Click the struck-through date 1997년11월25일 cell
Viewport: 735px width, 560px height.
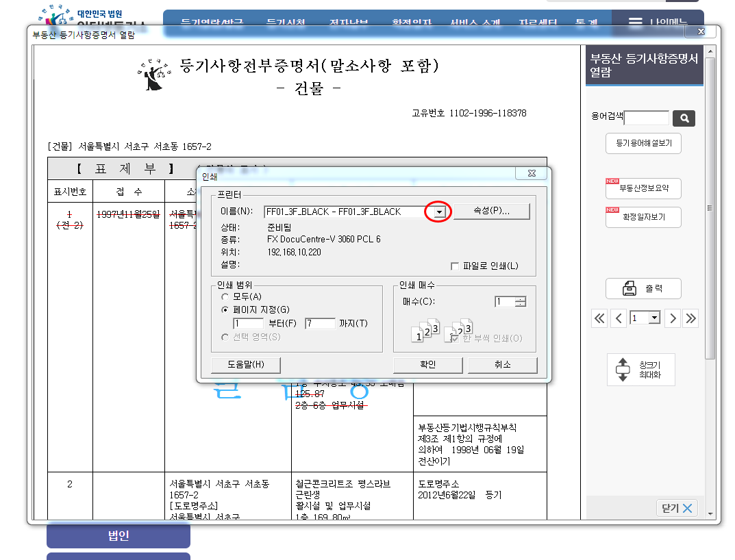pyautogui.click(x=128, y=215)
